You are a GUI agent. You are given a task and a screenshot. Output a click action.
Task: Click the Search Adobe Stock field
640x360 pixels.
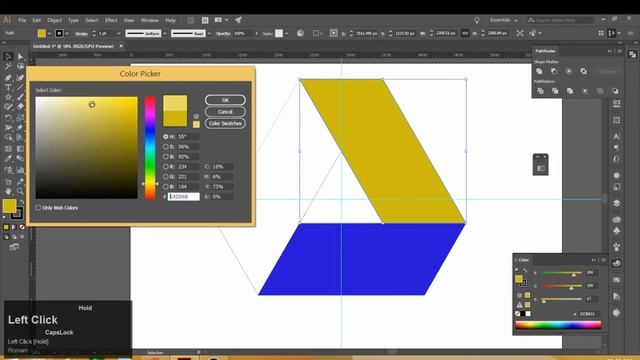[x=564, y=20]
